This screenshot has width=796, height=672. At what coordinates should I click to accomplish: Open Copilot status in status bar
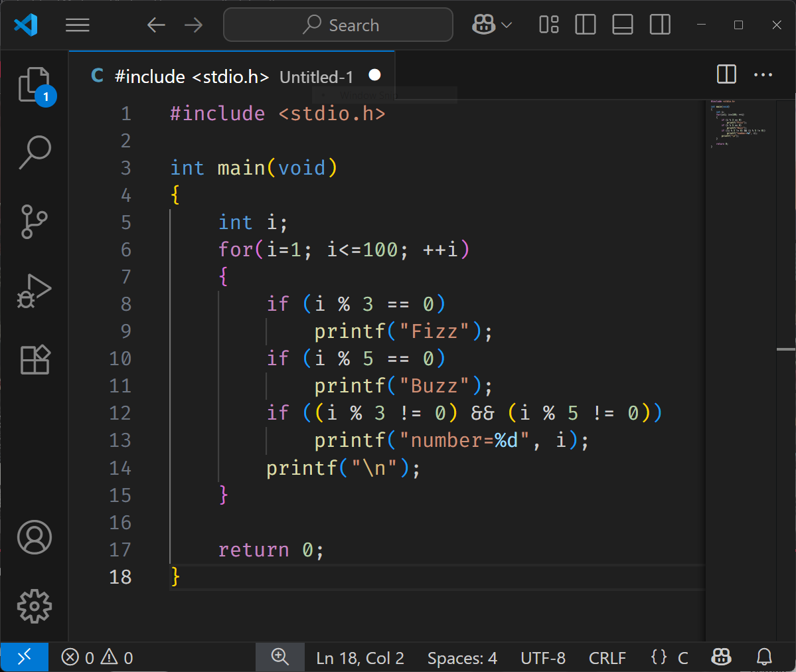coord(721,657)
